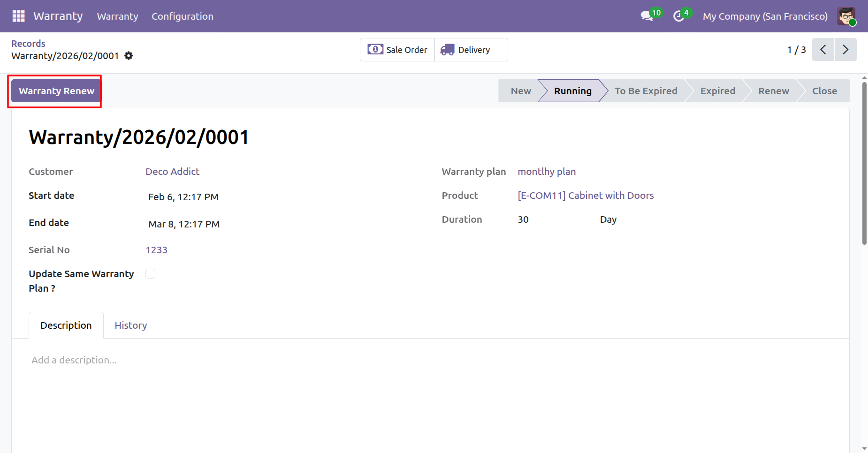868x453 pixels.
Task: Open the apps grid menu icon
Action: (18, 16)
